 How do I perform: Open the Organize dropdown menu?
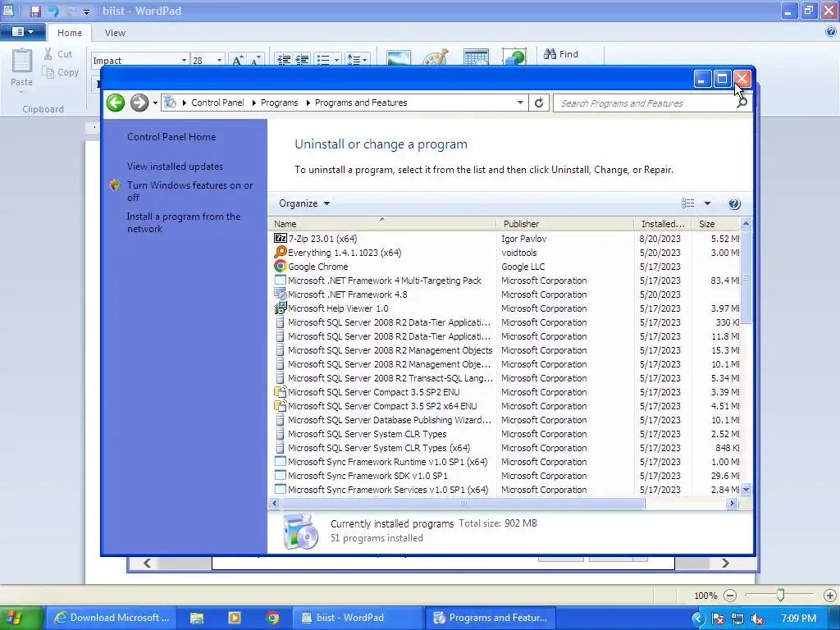(304, 203)
